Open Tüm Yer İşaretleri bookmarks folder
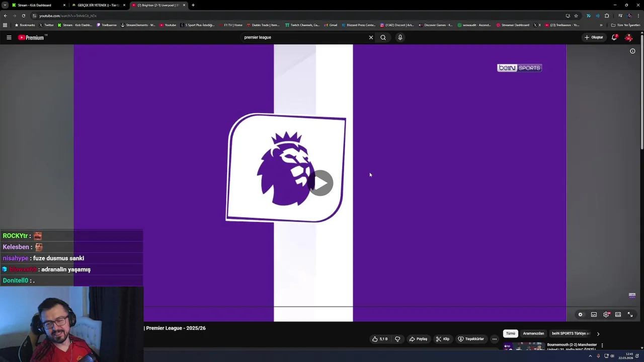Screen dimensions: 644x362 point(626,25)
